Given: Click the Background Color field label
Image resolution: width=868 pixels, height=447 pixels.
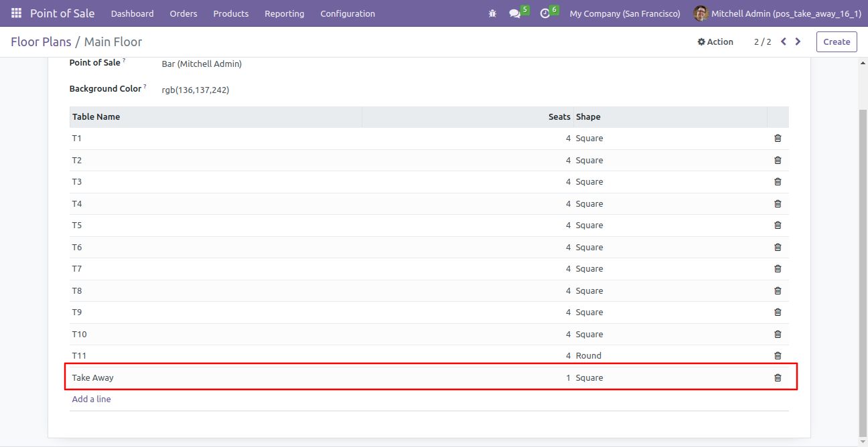Looking at the screenshot, I should 106,89.
